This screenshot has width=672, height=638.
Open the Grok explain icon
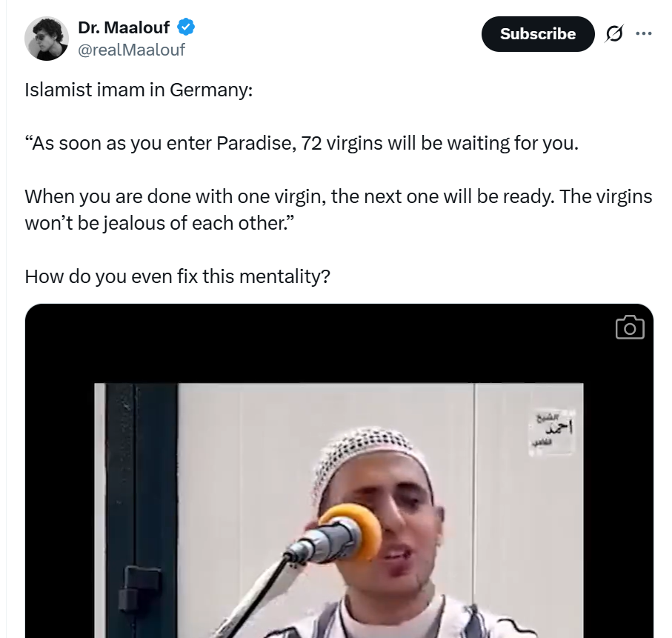click(x=614, y=33)
